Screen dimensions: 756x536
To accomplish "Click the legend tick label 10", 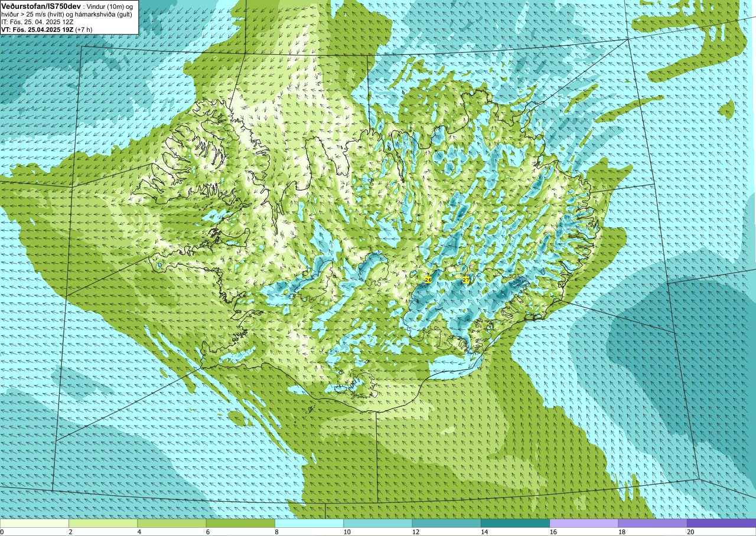I will point(347,532).
